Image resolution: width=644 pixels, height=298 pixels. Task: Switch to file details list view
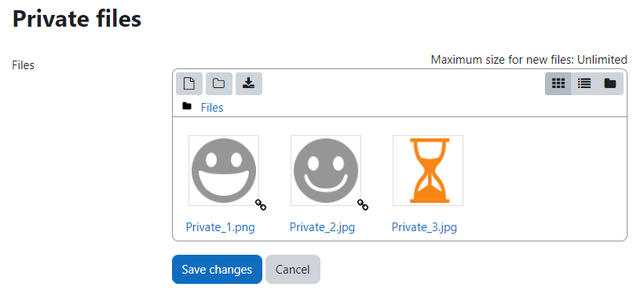(584, 83)
